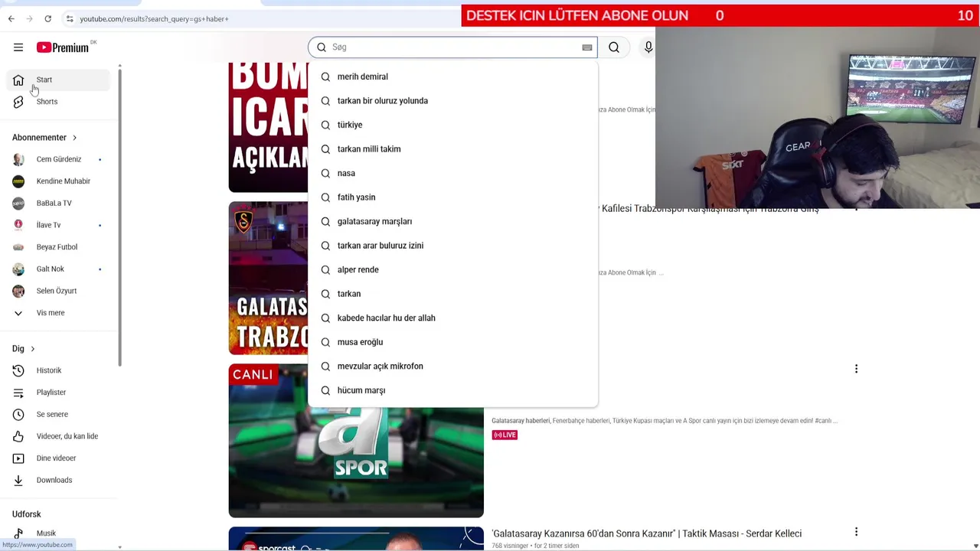
Task: Open Taktik Masası Serdar Kelleci video title
Action: (x=647, y=533)
